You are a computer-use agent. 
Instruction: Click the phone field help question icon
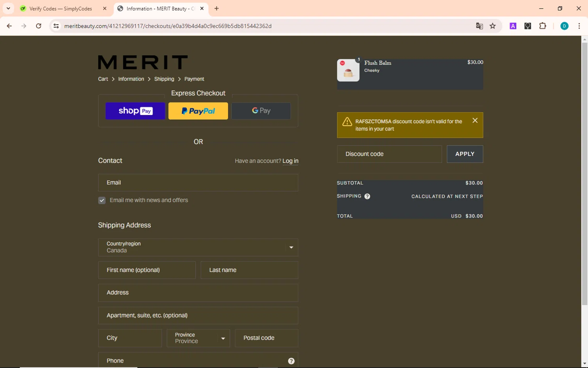coord(291,361)
